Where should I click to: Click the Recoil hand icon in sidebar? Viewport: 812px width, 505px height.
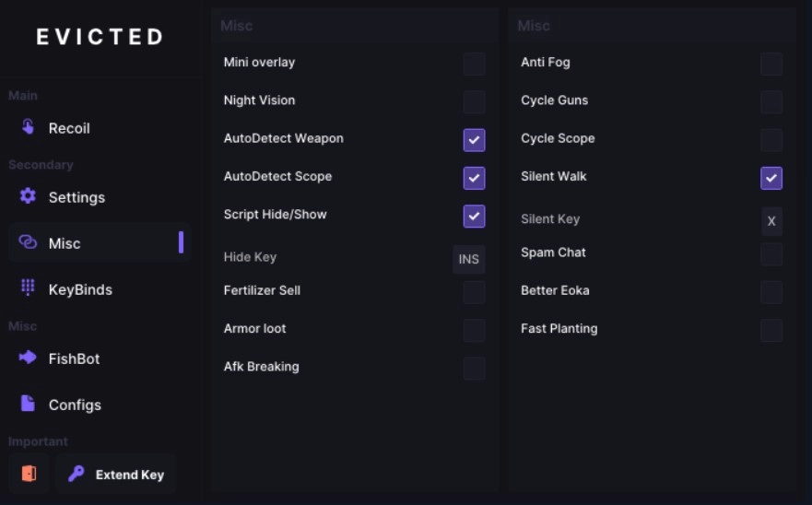28,127
